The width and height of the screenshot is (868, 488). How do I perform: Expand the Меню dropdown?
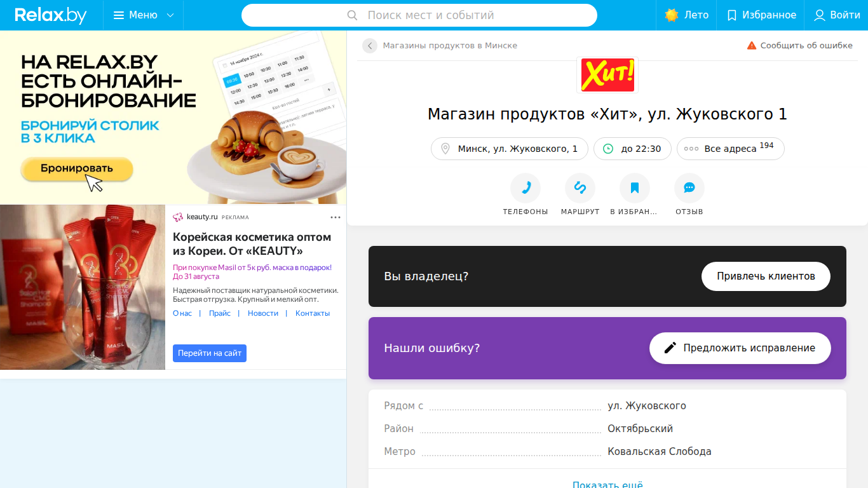[143, 15]
